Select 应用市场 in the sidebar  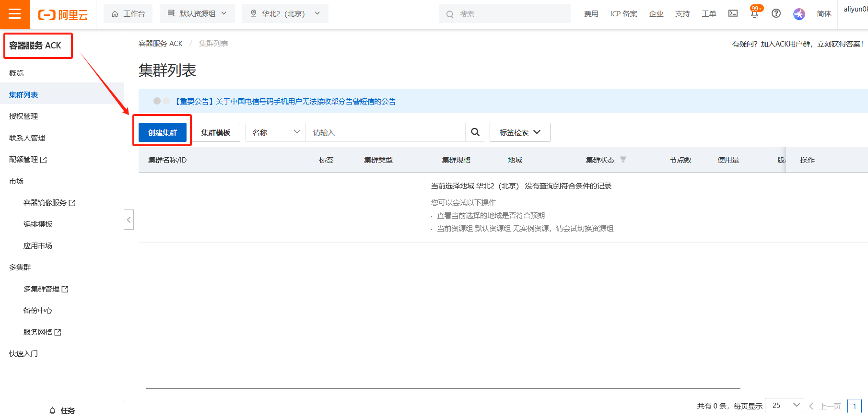click(38, 245)
